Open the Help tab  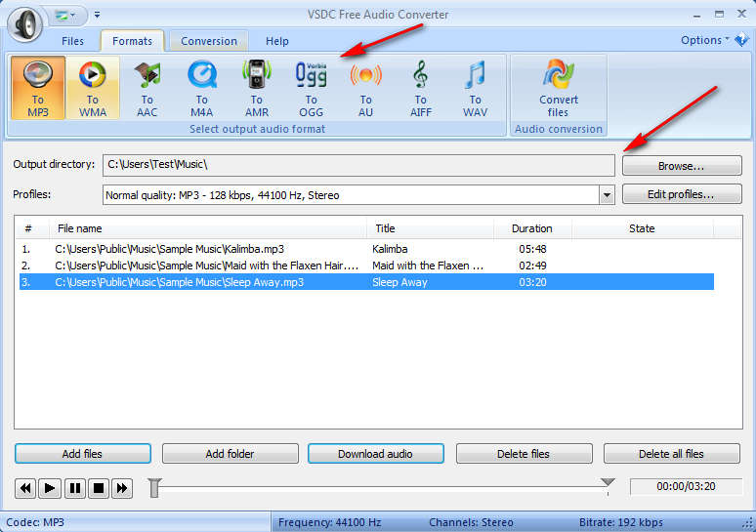(x=276, y=41)
